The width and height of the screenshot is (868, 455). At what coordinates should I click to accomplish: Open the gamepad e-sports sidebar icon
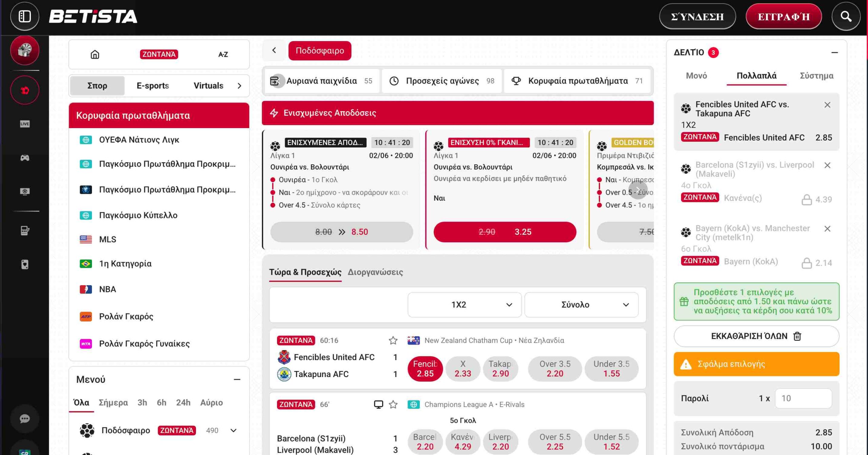pyautogui.click(x=25, y=158)
